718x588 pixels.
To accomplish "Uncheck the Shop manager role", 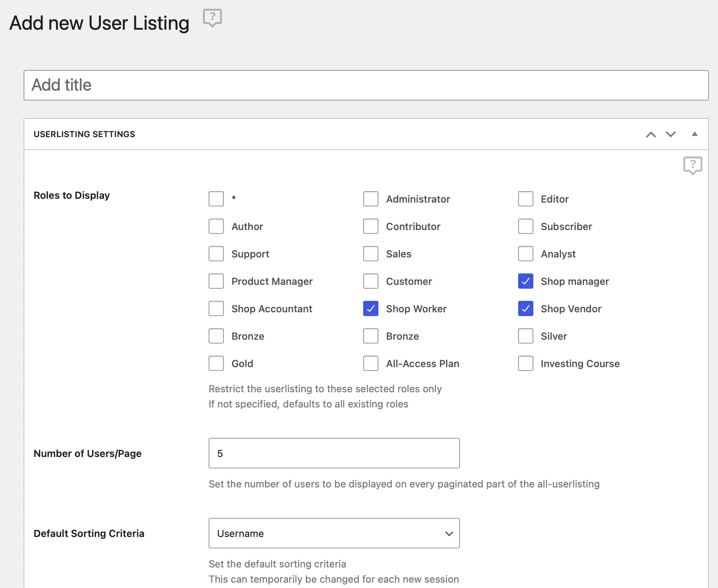I will tap(526, 281).
